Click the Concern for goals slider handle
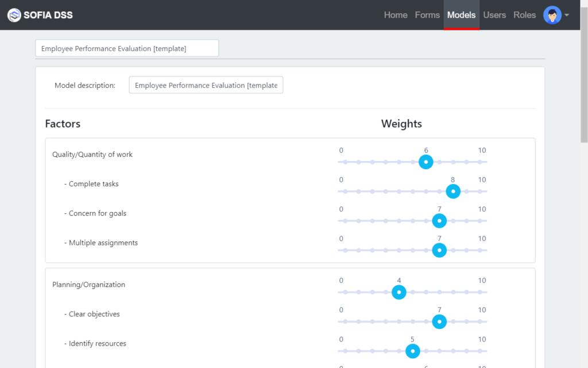This screenshot has height=368, width=588. coord(439,221)
